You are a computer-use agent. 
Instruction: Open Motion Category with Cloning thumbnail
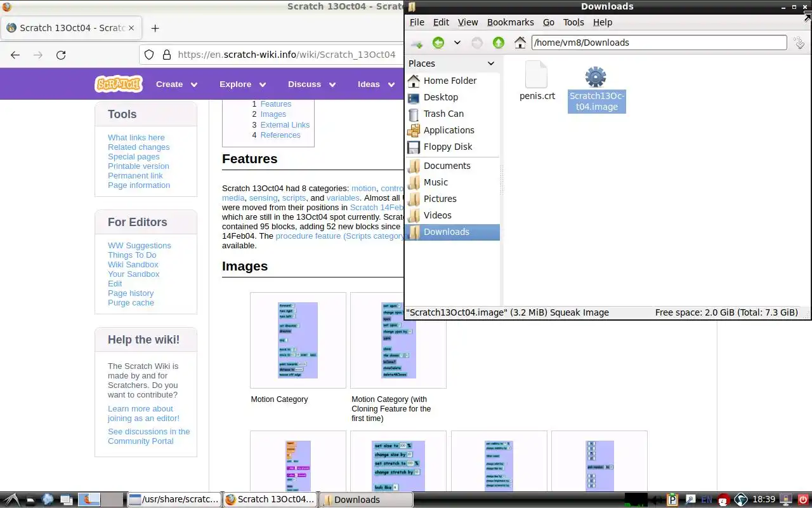[398, 340]
